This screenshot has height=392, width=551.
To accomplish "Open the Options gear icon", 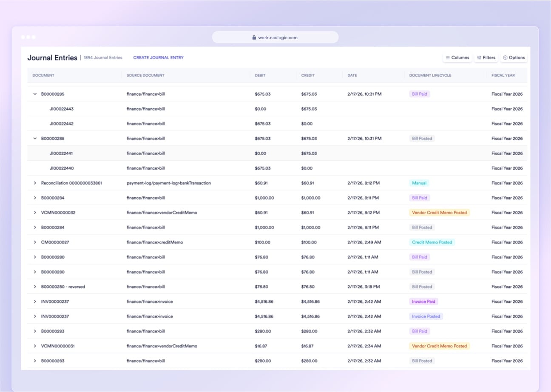I will (x=505, y=57).
